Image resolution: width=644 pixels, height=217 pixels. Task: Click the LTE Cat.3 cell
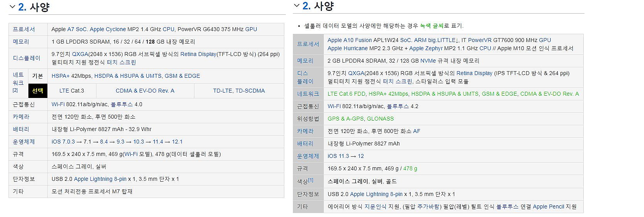(x=72, y=91)
